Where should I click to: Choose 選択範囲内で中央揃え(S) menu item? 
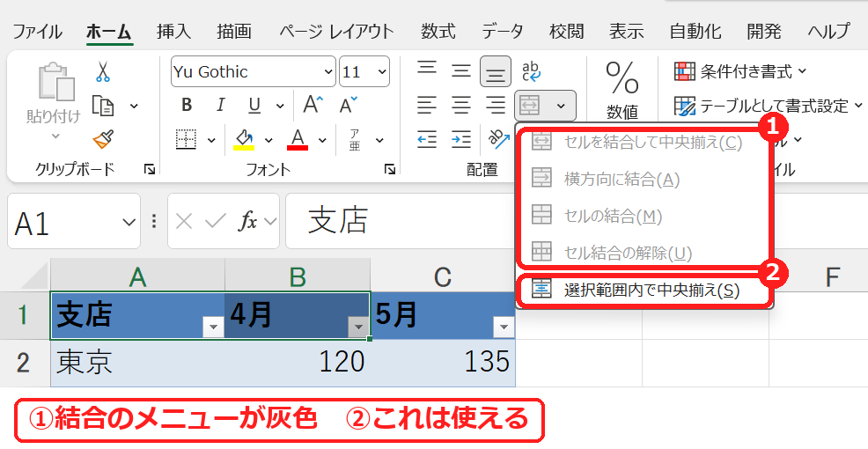click(644, 291)
